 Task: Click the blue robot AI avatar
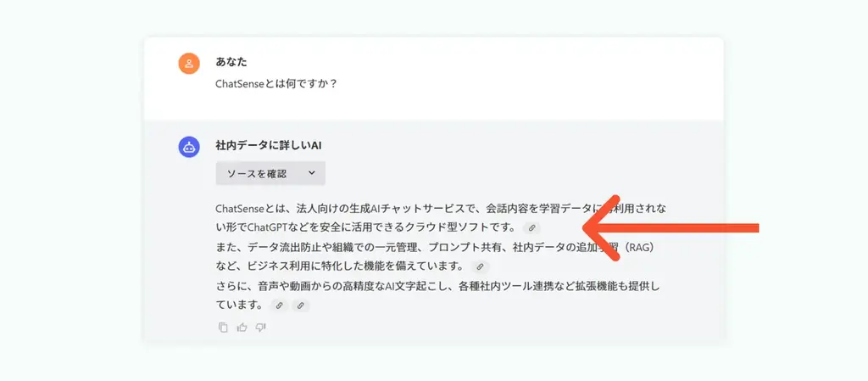[189, 147]
